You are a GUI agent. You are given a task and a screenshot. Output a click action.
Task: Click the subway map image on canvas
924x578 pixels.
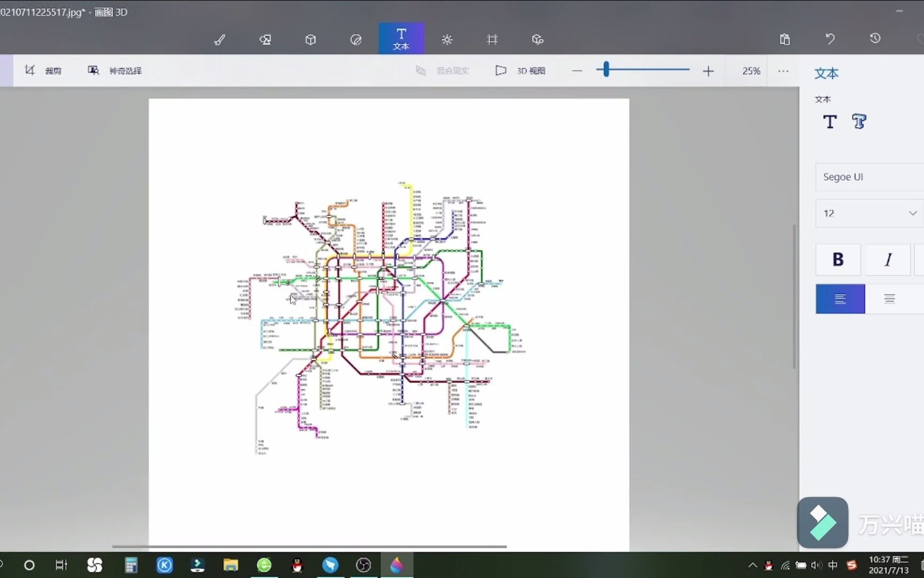click(x=381, y=318)
